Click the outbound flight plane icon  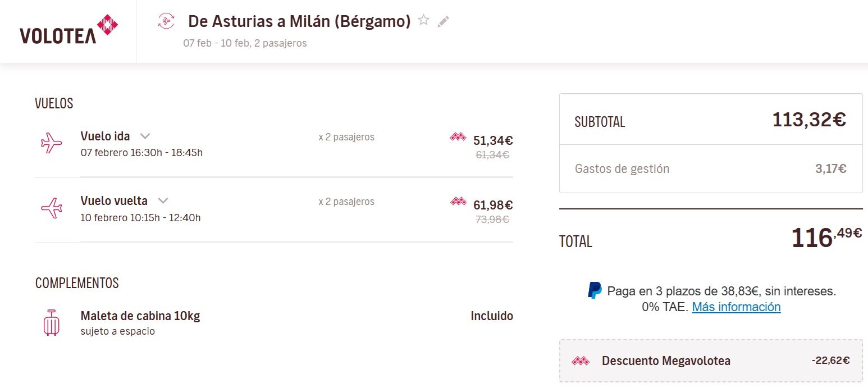(x=52, y=144)
